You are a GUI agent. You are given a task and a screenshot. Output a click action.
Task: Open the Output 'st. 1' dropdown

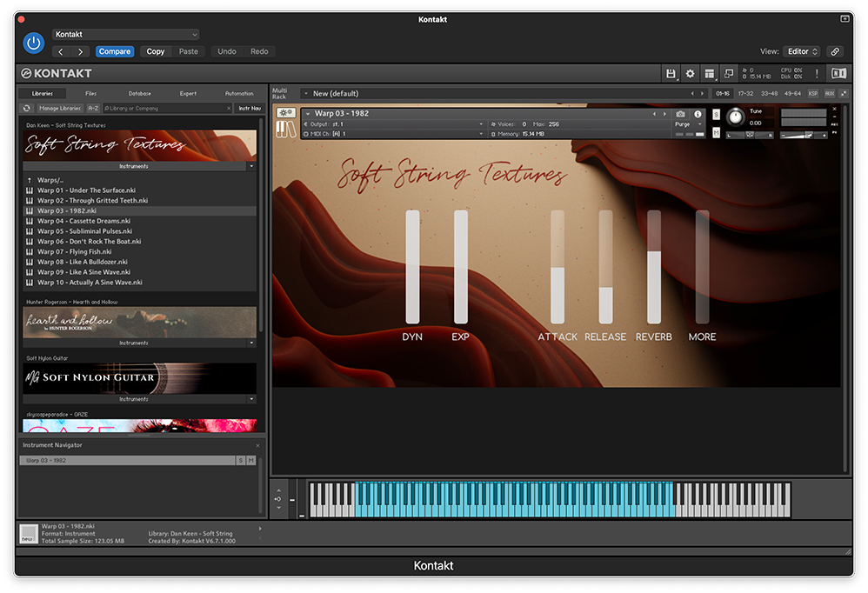pos(482,123)
